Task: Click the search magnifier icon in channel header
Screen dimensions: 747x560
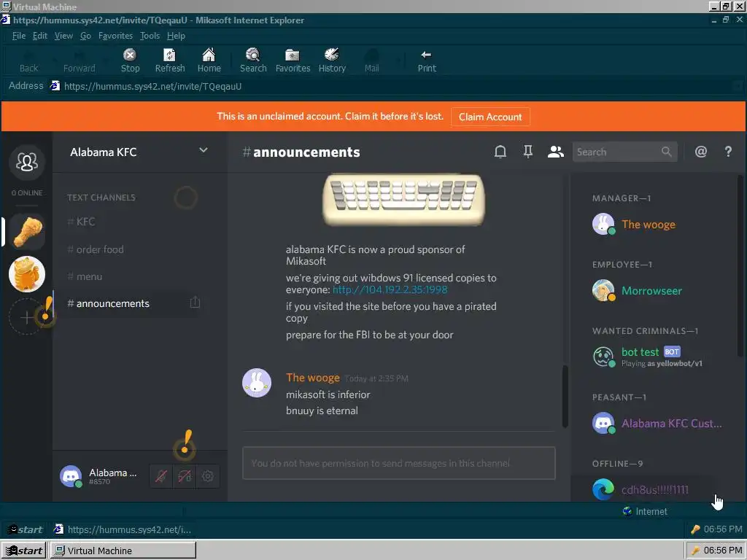Action: [x=667, y=152]
